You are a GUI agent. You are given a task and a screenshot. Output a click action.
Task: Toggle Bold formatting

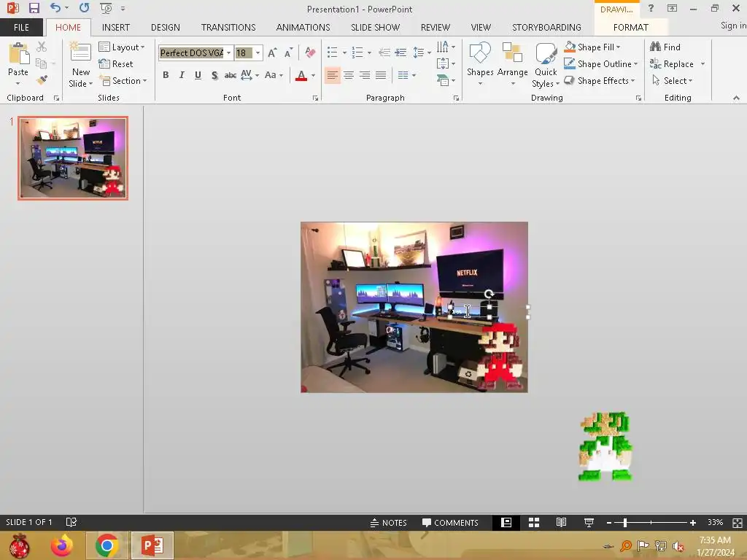coord(166,75)
